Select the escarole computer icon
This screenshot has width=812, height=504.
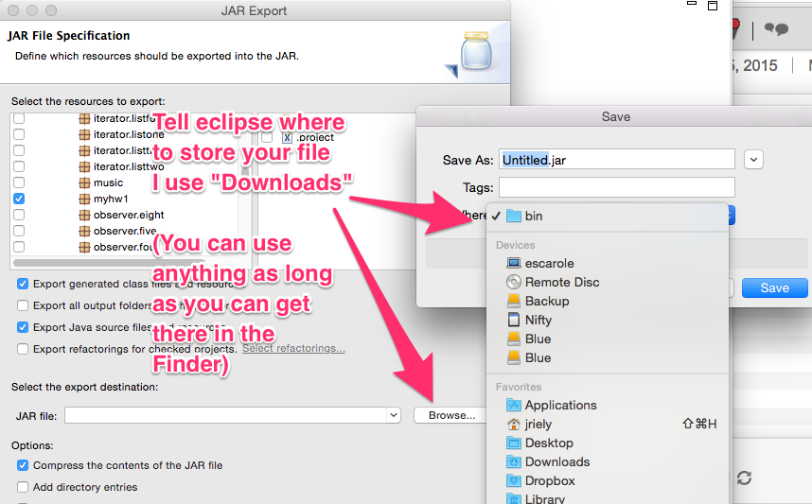(514, 263)
